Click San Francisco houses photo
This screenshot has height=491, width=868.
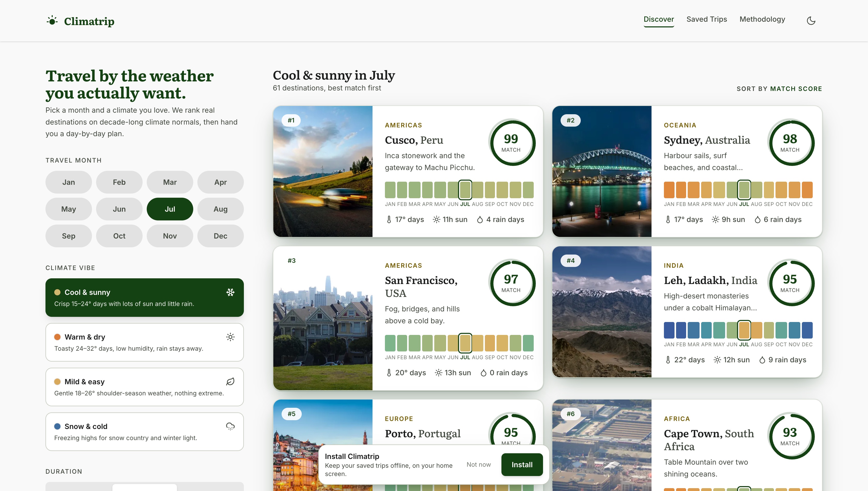click(323, 318)
